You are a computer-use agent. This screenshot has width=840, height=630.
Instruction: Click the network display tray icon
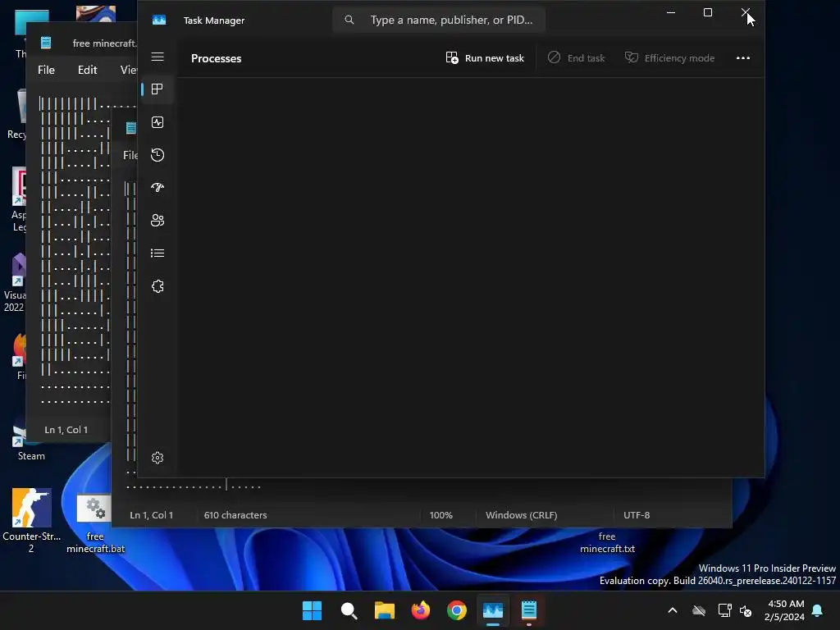pos(724,610)
